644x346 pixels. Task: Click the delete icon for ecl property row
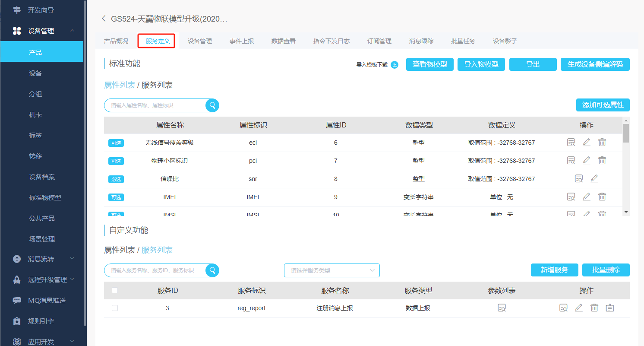click(602, 143)
